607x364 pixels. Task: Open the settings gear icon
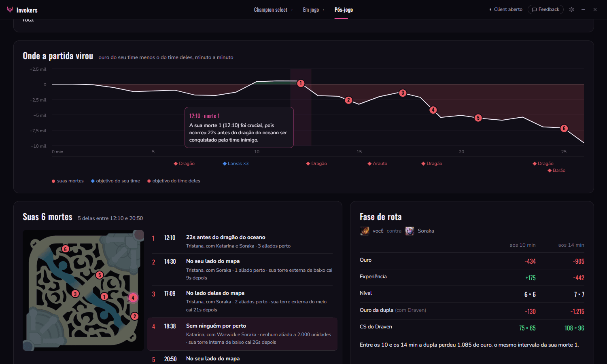[x=571, y=10]
